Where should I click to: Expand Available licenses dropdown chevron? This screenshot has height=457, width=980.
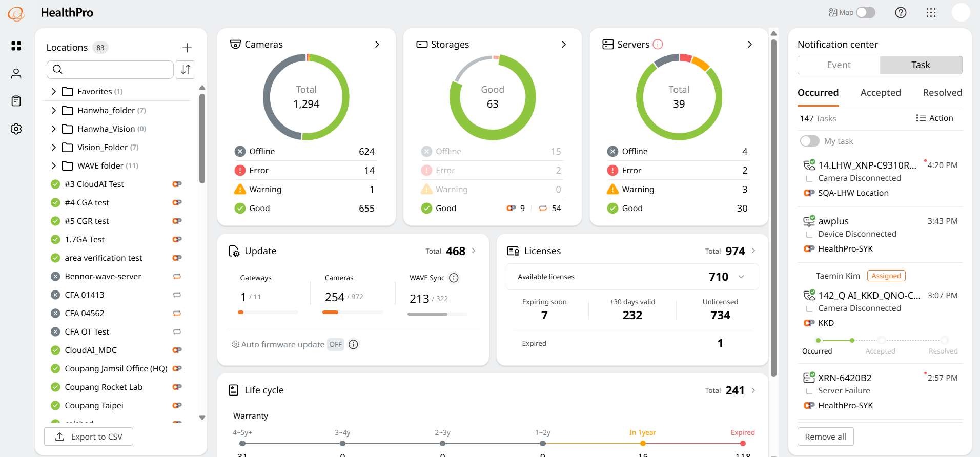tap(741, 277)
